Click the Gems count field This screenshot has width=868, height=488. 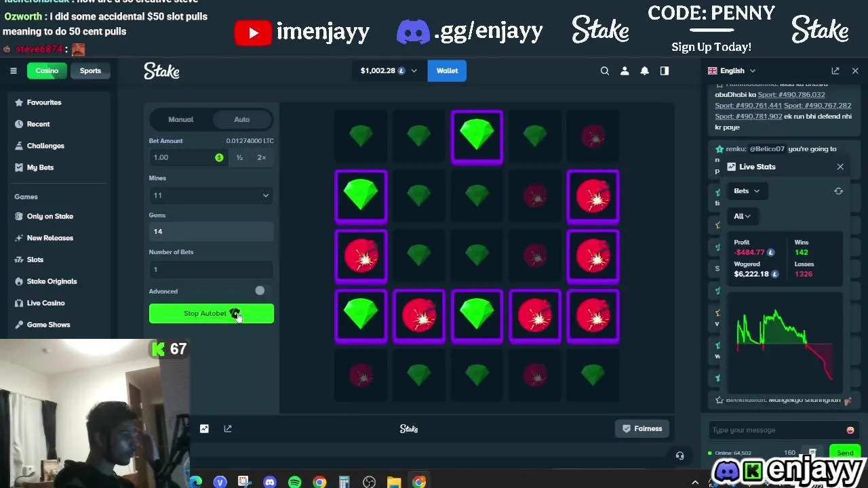tap(212, 231)
